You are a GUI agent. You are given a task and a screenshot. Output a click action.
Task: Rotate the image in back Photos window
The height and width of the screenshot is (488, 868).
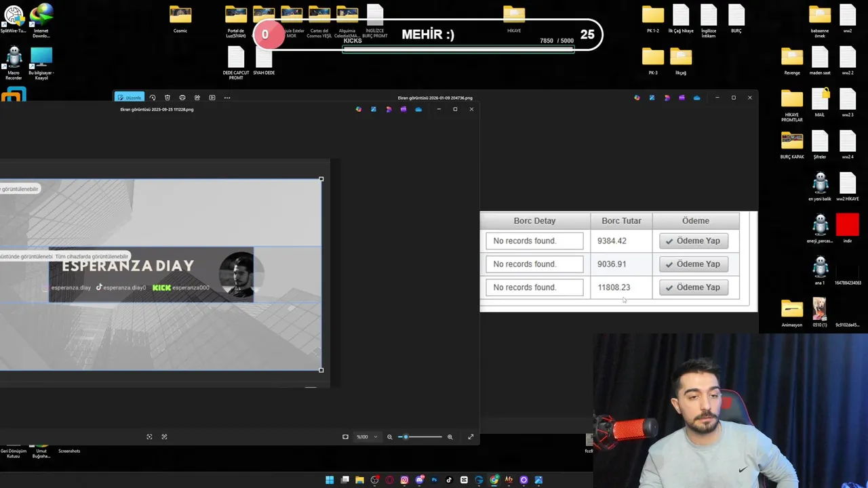coord(153,98)
